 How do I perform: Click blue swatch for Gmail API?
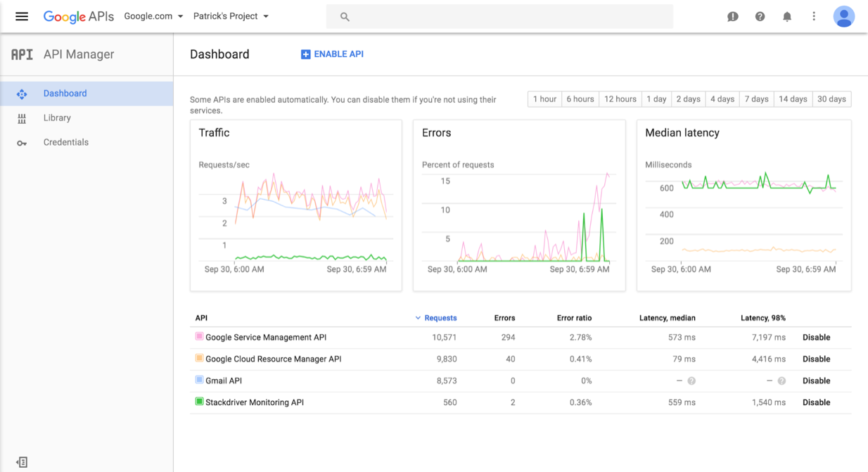[x=199, y=381]
